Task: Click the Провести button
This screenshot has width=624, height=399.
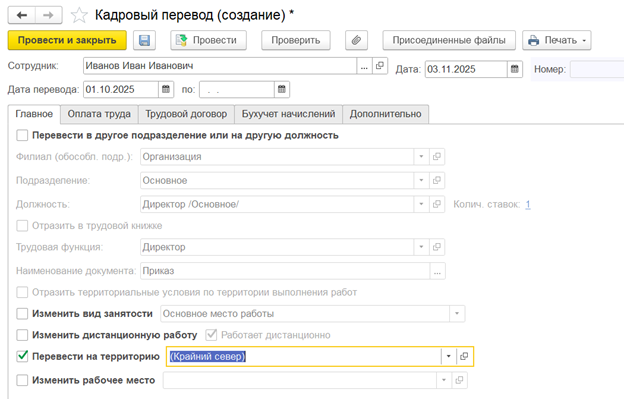Action: tap(209, 40)
